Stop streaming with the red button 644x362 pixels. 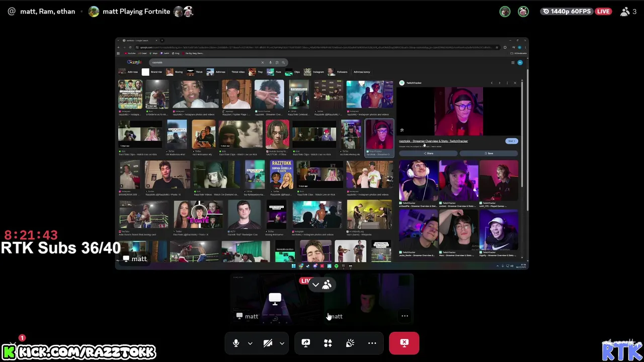(404, 343)
